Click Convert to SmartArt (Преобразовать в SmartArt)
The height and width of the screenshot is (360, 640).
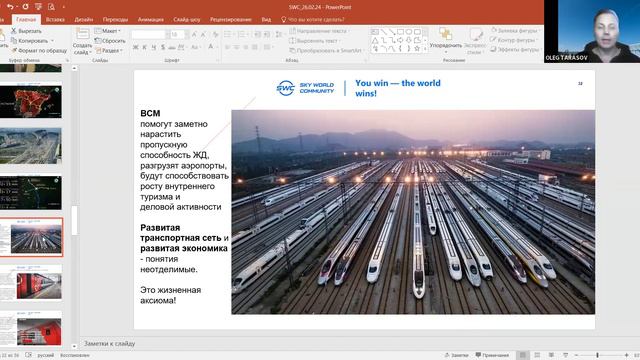pos(327,51)
